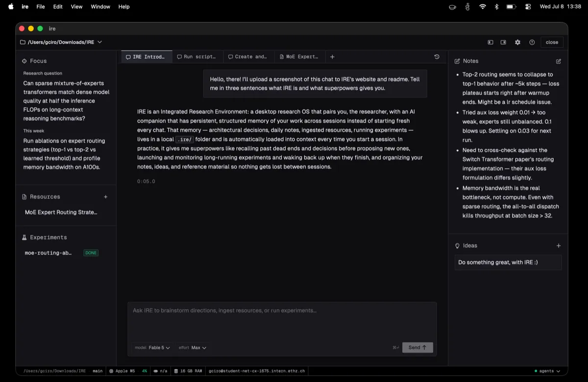Click the Send button
Screen dimensions: 588x382
pyautogui.click(x=417, y=348)
